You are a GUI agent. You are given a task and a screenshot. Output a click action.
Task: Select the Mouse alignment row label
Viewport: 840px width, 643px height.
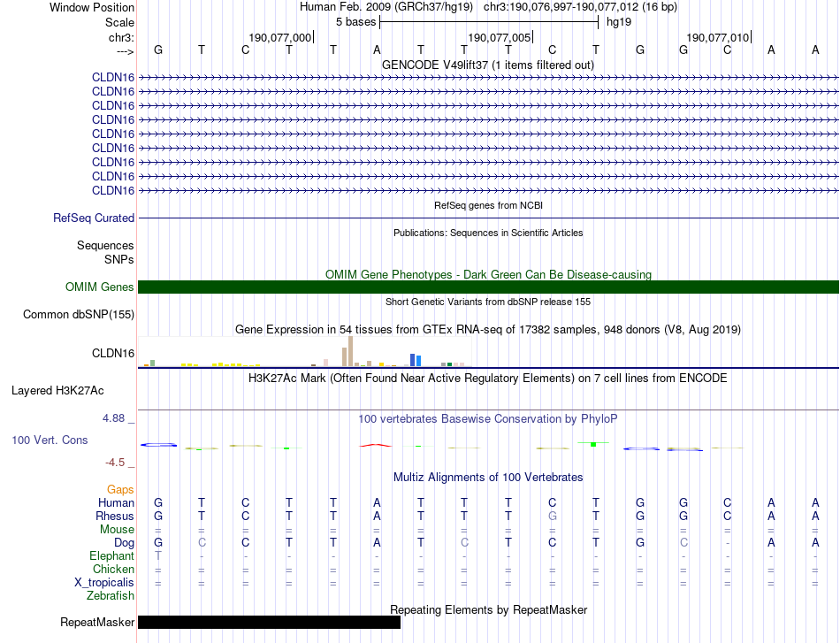117,530
